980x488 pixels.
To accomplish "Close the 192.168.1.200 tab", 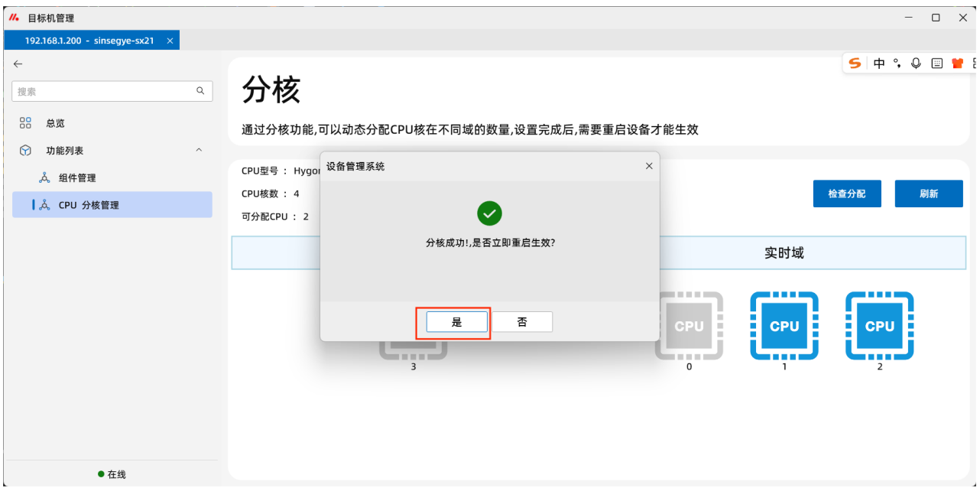I will 170,41.
